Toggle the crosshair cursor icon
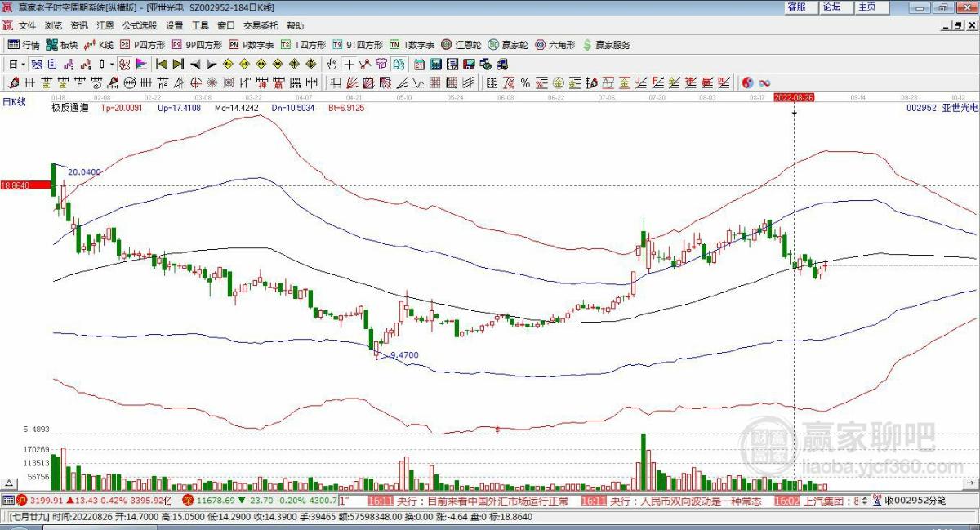Viewport: 980px width, 530px height. click(349, 64)
